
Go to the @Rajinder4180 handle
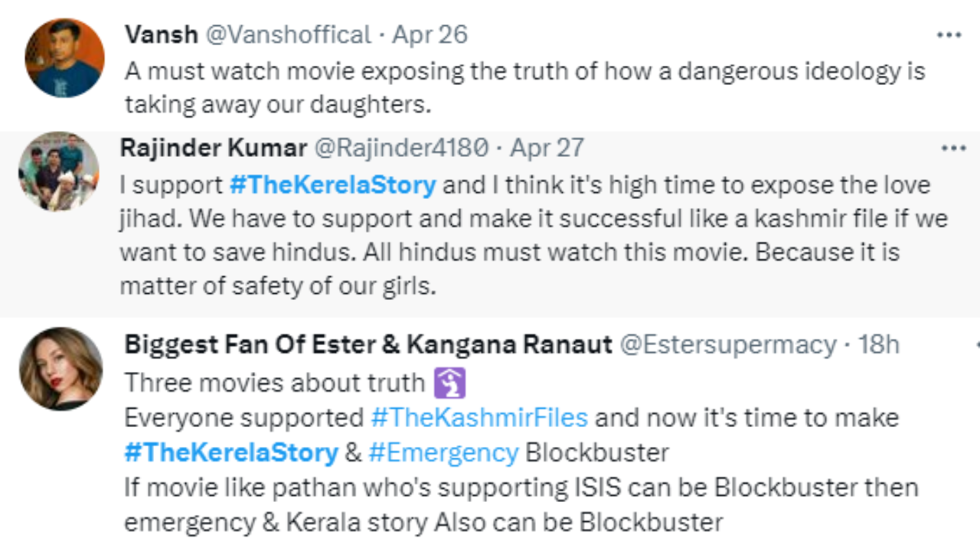[x=401, y=148]
